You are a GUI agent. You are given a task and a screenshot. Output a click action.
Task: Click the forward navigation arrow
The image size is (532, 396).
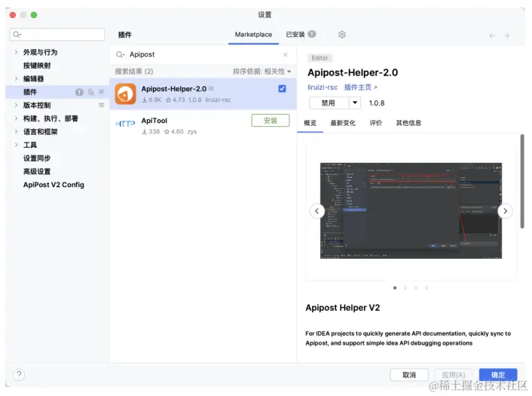coord(506,35)
